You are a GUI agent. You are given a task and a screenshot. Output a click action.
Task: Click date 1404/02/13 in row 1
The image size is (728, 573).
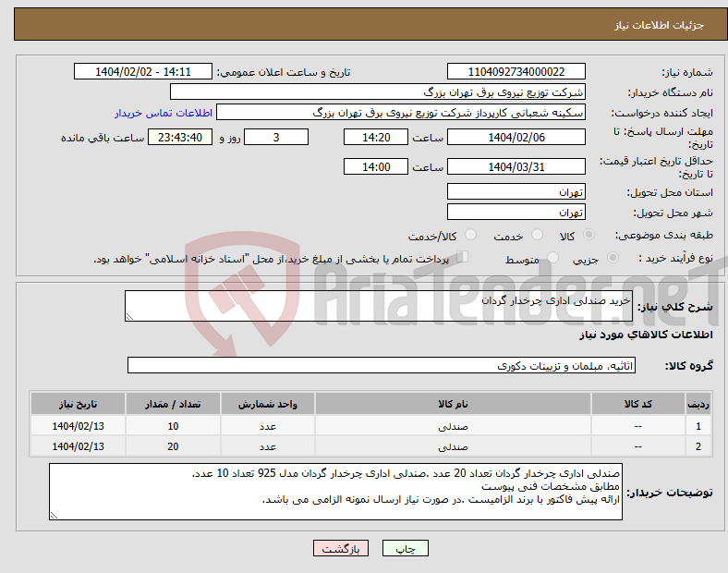78,426
